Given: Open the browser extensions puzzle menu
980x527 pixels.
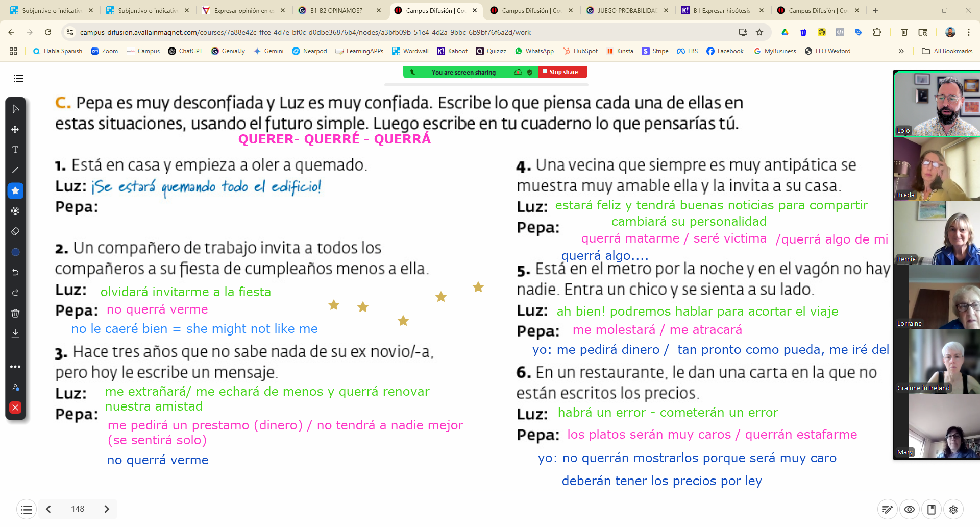Looking at the screenshot, I should pos(877,32).
